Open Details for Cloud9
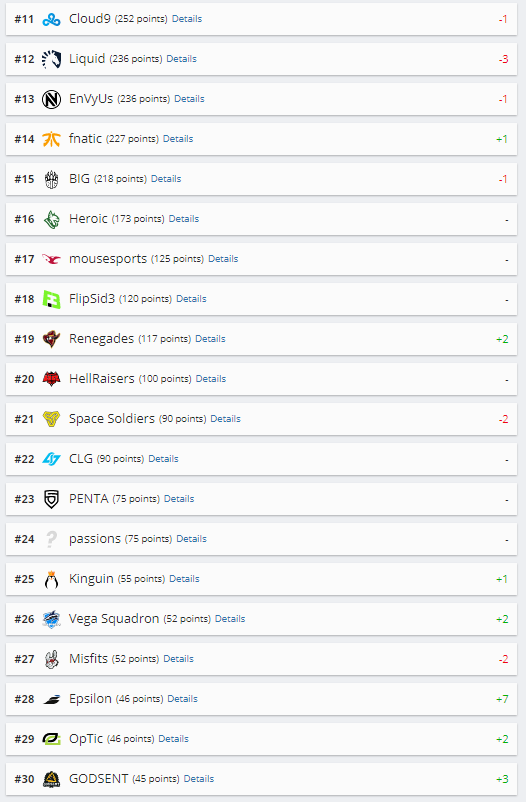The width and height of the screenshot is (526, 802). (187, 19)
